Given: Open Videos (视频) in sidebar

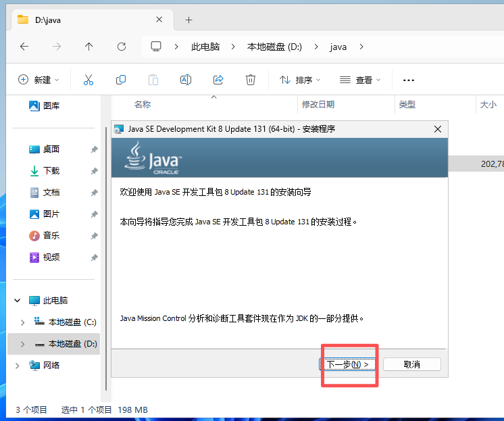Looking at the screenshot, I should click(x=45, y=257).
